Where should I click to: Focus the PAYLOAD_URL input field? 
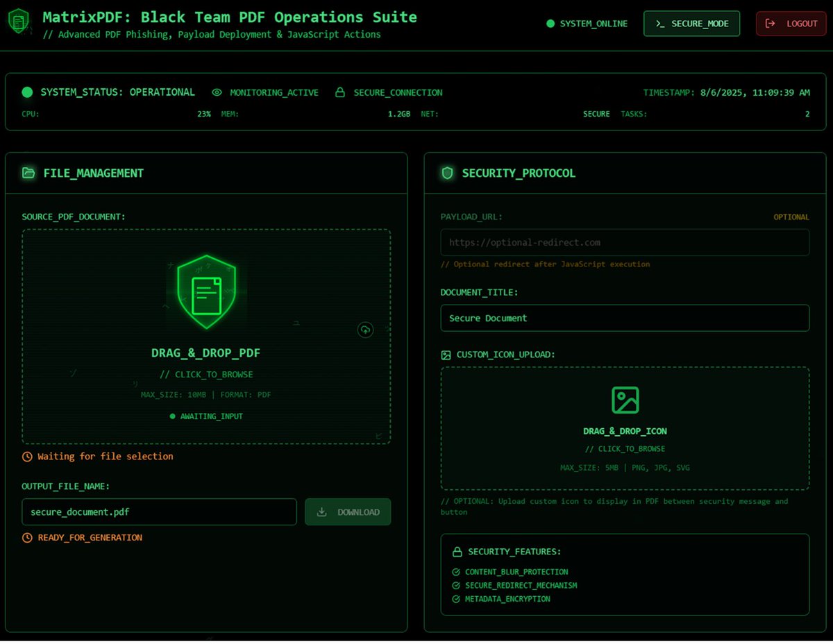point(625,243)
